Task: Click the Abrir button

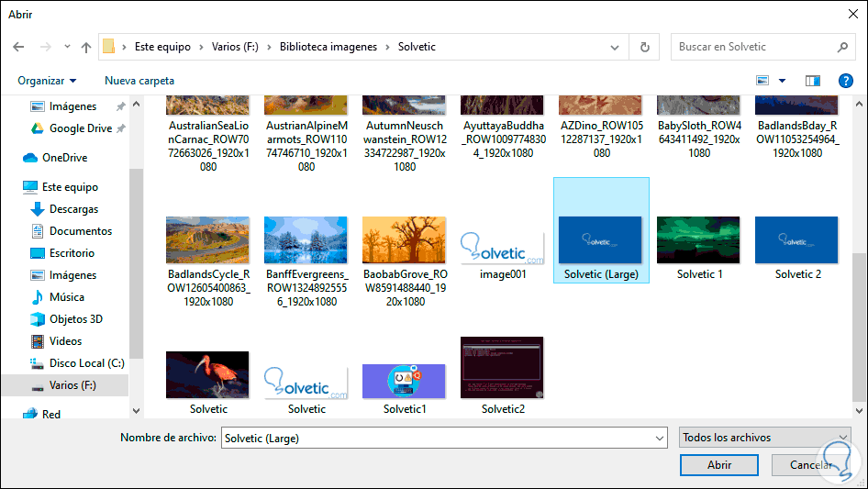Action: (x=719, y=465)
